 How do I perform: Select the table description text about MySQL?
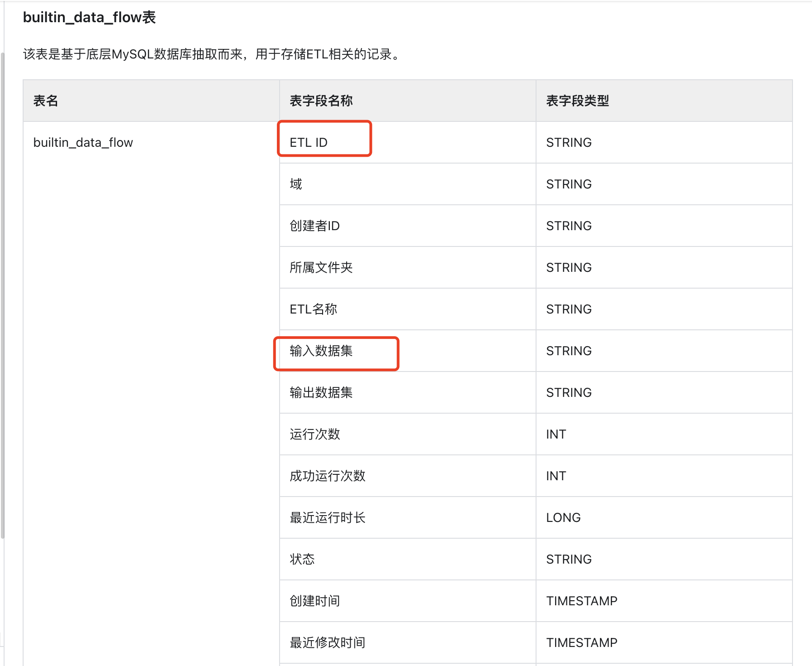pos(211,55)
